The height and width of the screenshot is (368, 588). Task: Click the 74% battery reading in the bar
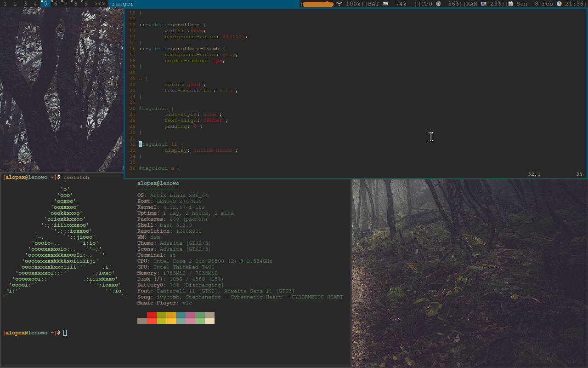point(401,4)
